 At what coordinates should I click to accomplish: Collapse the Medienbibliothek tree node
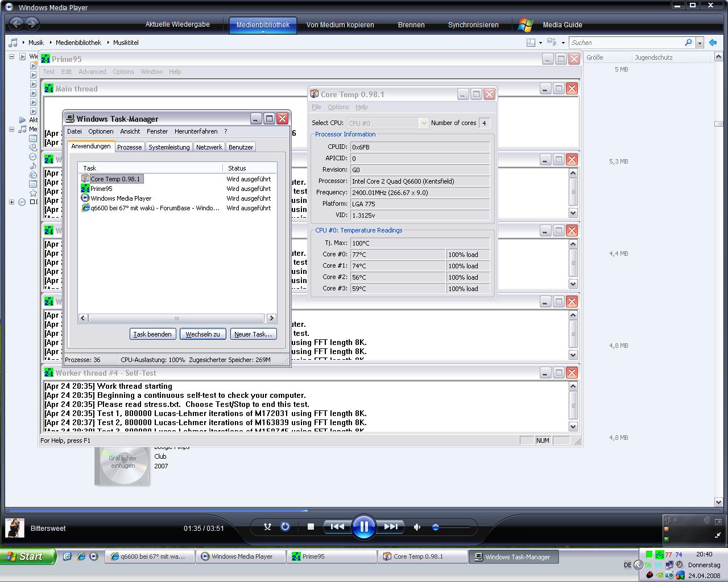tap(11, 129)
